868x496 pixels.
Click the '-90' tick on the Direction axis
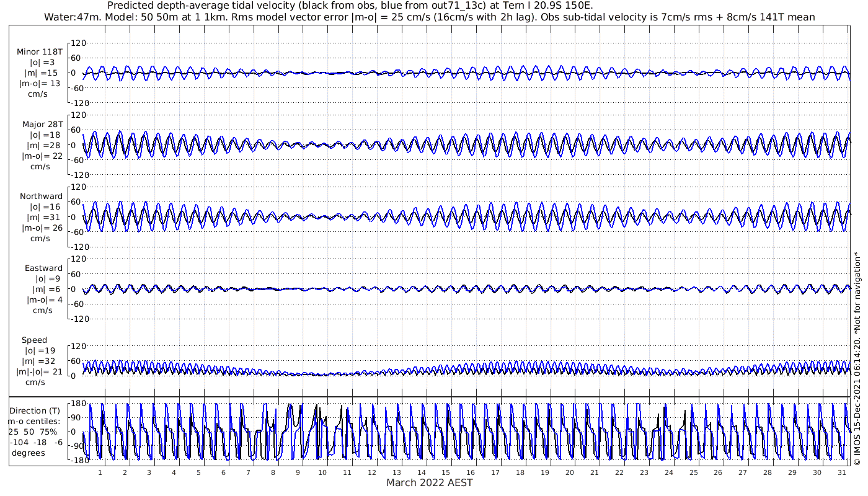[x=78, y=446]
